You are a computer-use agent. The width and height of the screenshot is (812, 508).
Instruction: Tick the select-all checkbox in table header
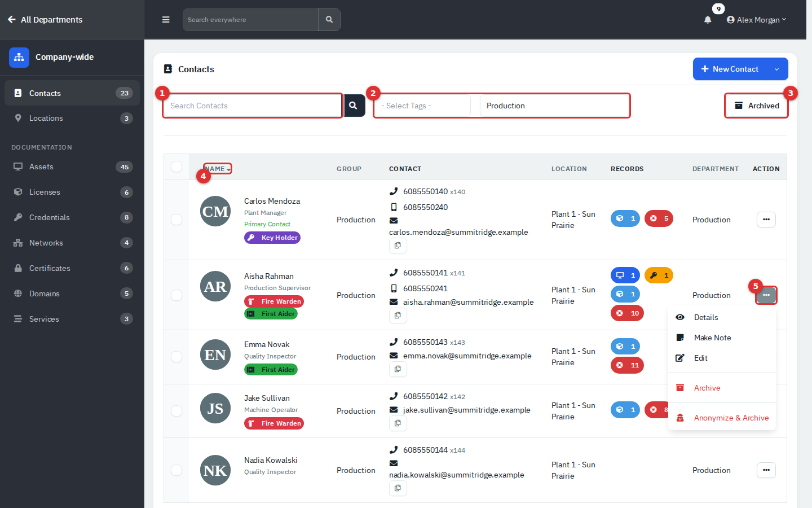(176, 167)
